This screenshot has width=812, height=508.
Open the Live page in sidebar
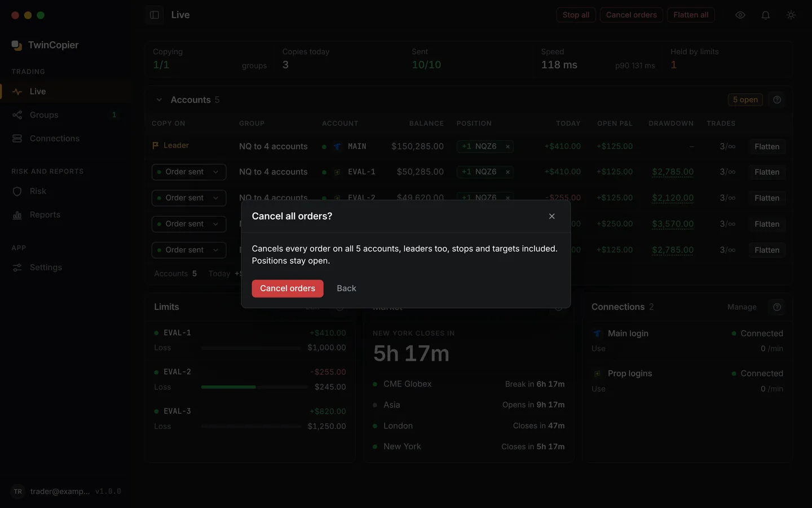point(67,91)
